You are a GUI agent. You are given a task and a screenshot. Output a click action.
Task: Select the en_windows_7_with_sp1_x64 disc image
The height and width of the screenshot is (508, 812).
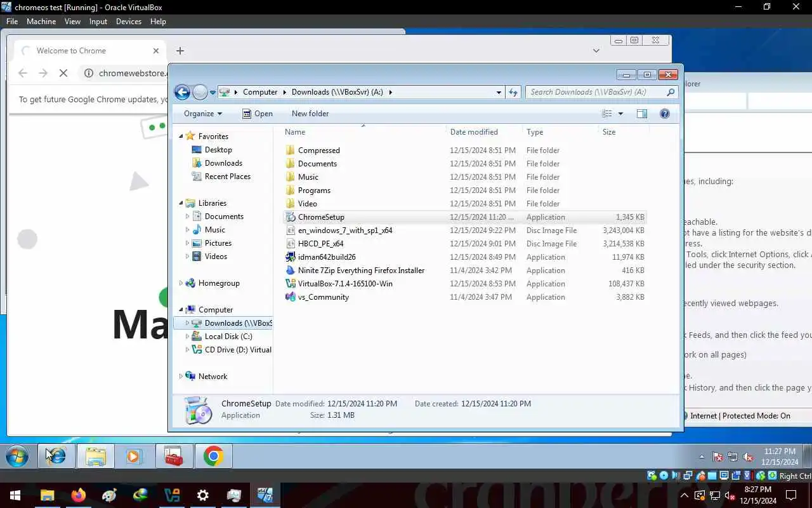(x=464, y=231)
